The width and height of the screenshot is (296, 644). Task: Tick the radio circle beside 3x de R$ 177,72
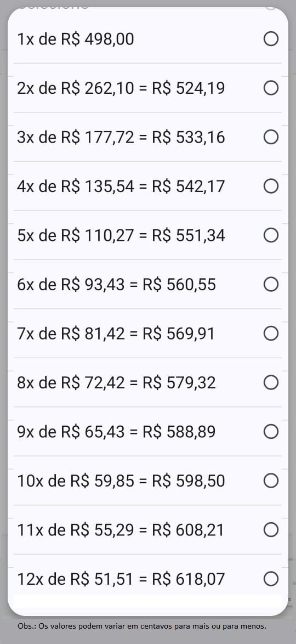(271, 137)
